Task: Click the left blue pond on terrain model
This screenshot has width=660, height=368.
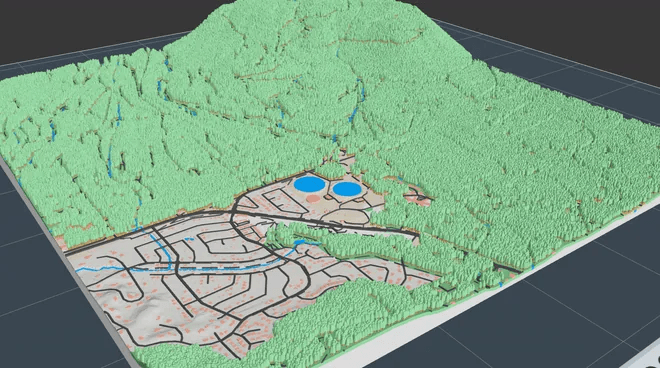Action: [309, 184]
